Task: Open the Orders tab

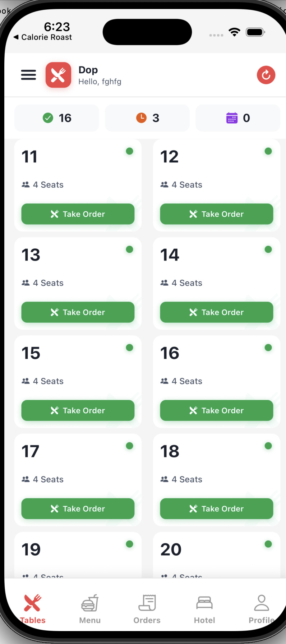Action: pos(147,609)
